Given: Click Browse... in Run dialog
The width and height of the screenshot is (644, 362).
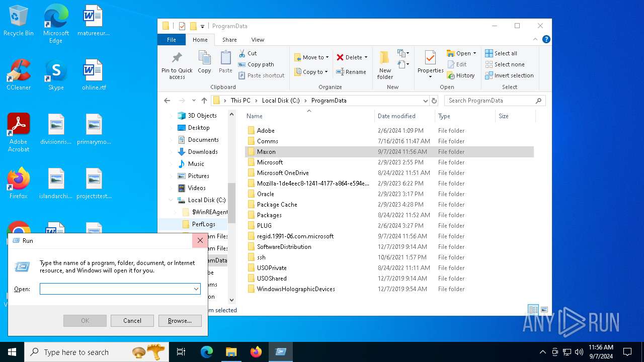Looking at the screenshot, I should [180, 321].
